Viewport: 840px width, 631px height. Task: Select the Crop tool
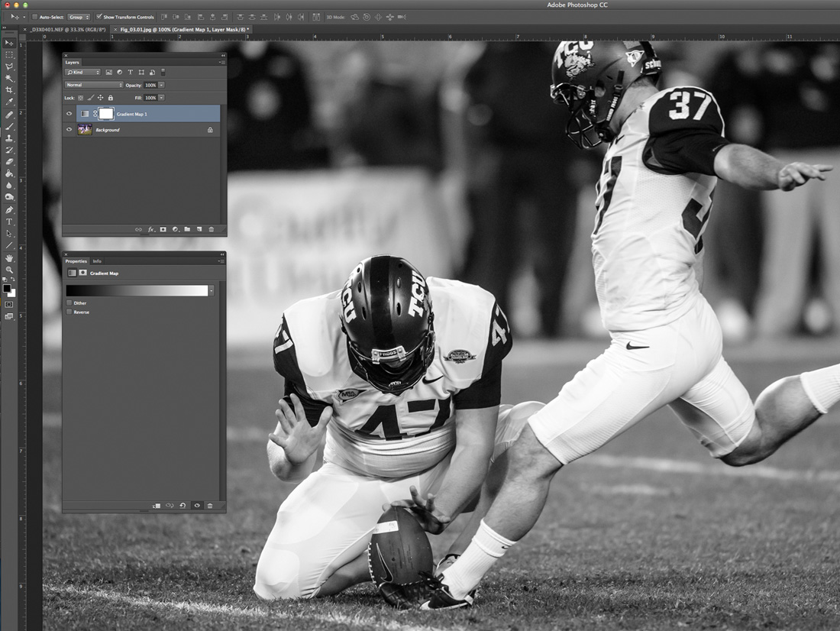tap(9, 90)
